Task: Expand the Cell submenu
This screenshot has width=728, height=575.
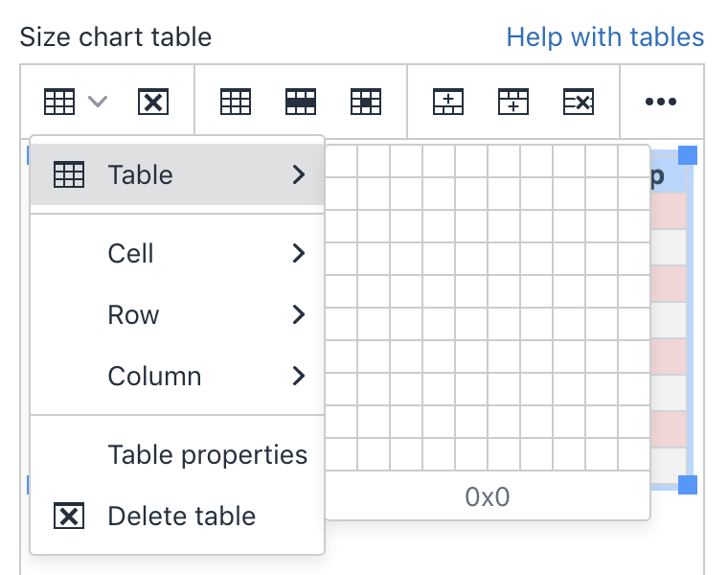Action: point(177,253)
